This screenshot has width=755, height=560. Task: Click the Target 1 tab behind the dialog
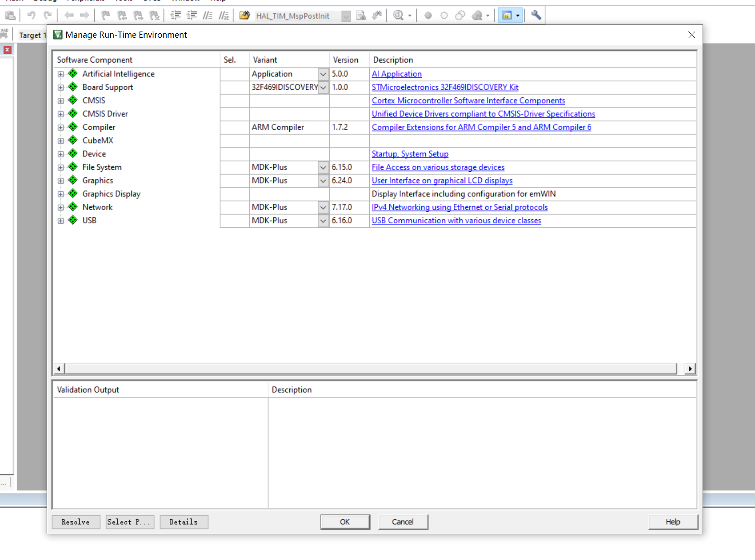32,36
